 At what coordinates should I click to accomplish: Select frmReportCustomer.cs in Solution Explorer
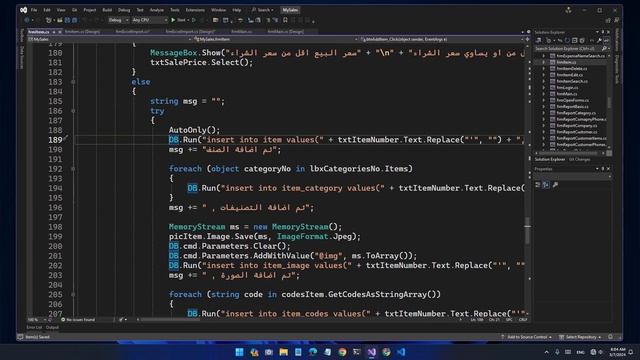(577, 132)
